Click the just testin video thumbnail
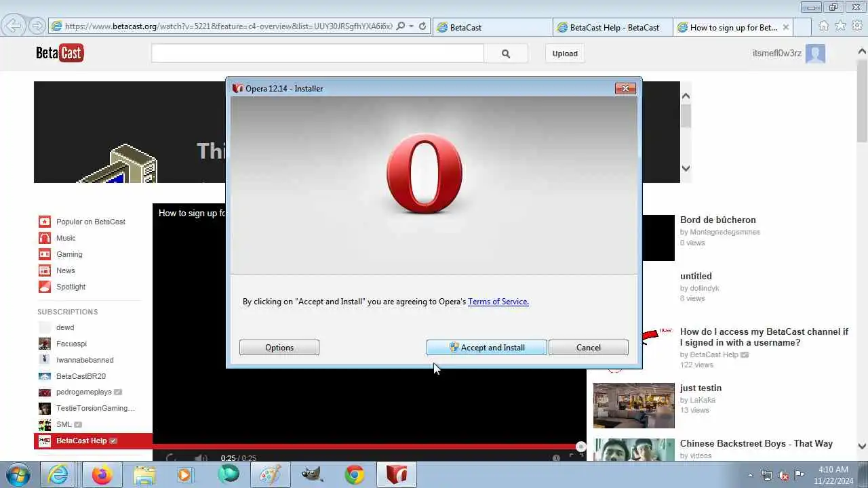 633,405
